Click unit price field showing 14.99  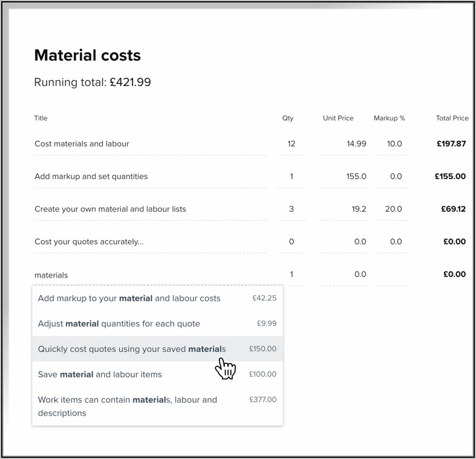(x=344, y=144)
